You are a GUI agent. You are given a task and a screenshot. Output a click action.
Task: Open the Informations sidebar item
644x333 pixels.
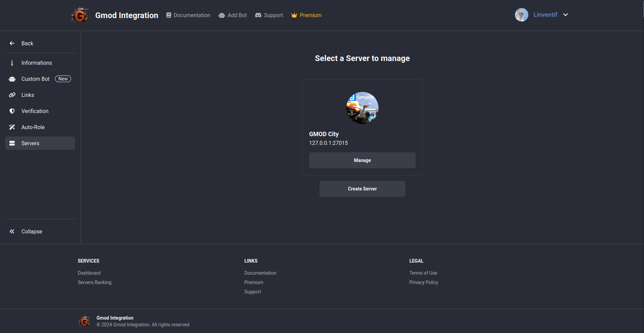37,63
